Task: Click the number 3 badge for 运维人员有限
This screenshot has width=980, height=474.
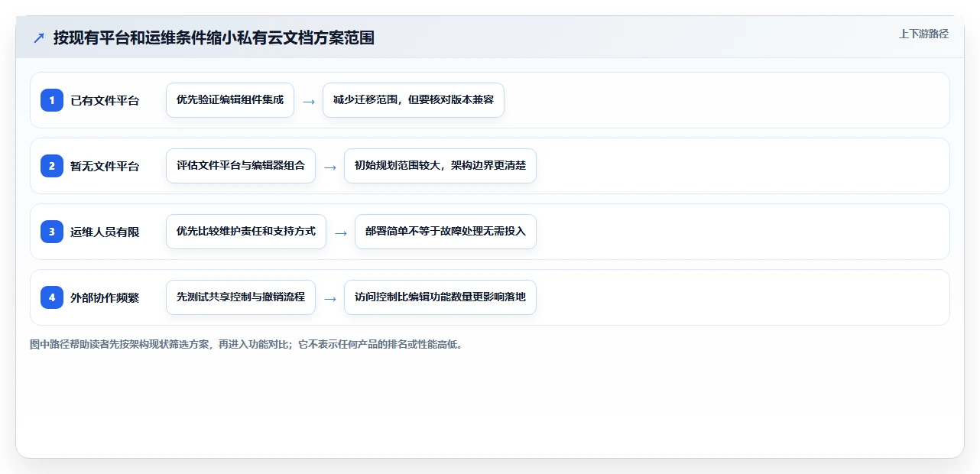Action: (x=52, y=232)
